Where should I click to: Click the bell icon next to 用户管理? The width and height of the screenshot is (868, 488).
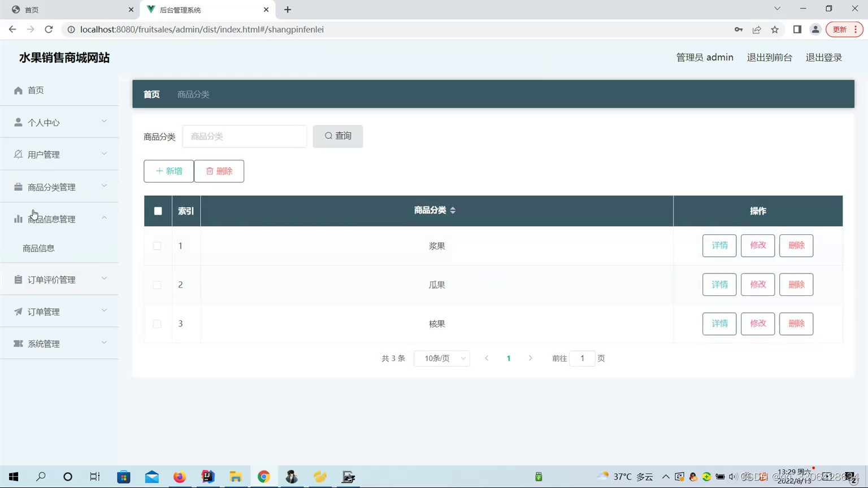(x=18, y=154)
